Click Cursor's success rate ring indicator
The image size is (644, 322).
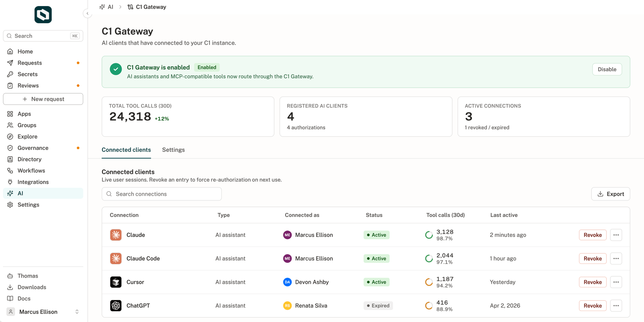pyautogui.click(x=429, y=282)
